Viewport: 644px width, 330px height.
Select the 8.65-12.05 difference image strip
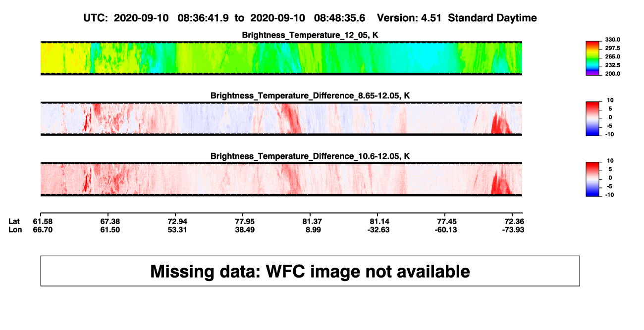281,119
